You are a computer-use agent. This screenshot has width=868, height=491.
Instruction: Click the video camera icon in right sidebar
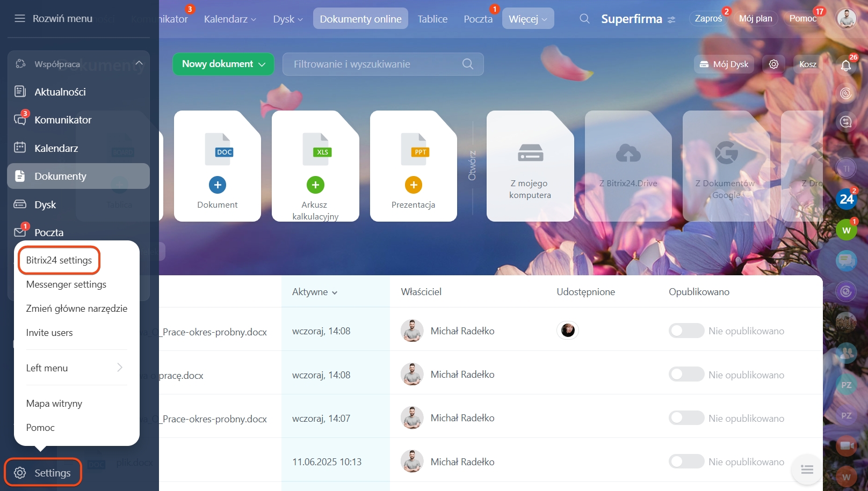847,446
